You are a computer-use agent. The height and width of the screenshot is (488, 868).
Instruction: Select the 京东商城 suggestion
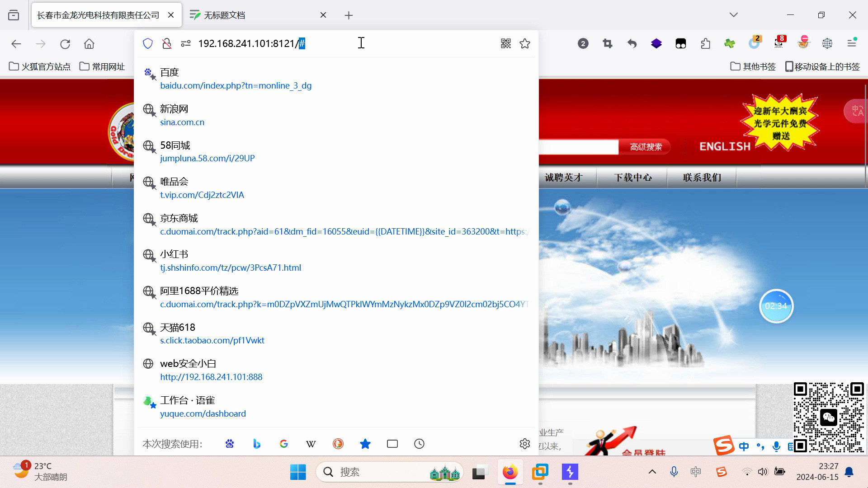(336, 225)
